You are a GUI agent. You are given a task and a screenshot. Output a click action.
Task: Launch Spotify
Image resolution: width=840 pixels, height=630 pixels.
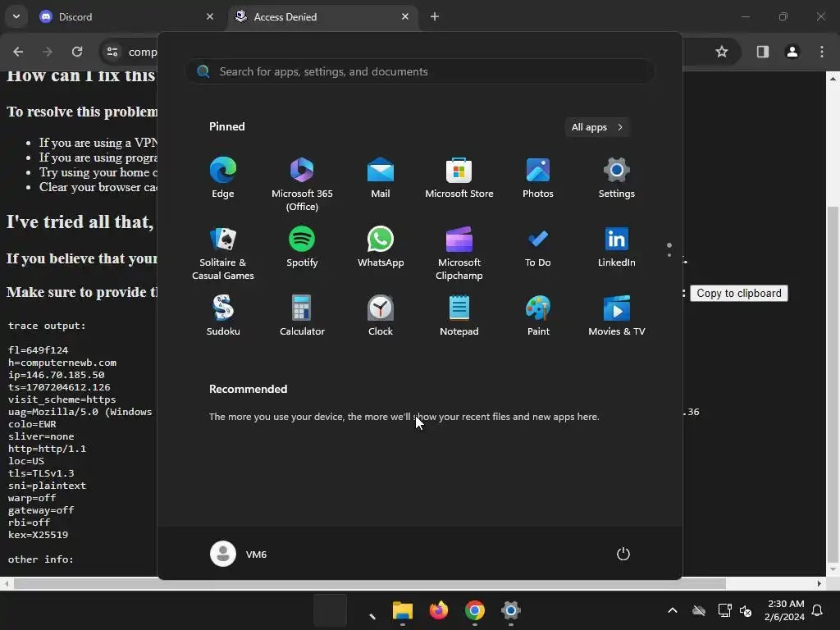coord(302,248)
